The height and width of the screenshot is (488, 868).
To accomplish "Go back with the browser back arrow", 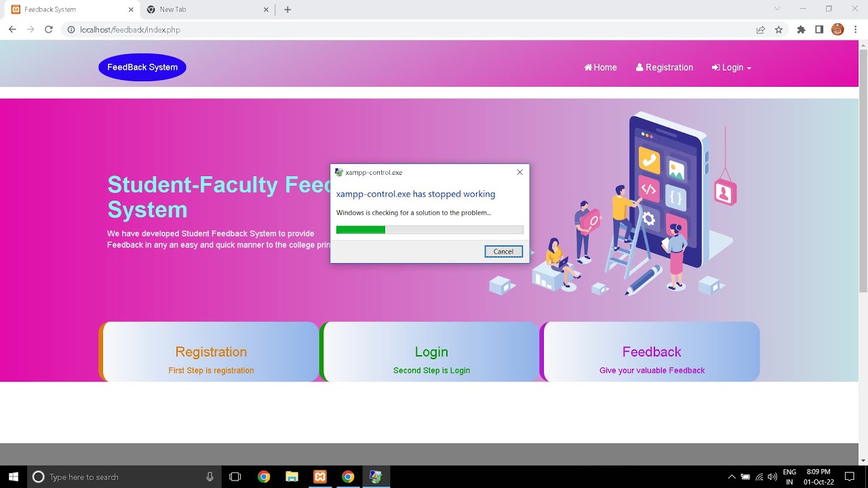I will click(12, 30).
